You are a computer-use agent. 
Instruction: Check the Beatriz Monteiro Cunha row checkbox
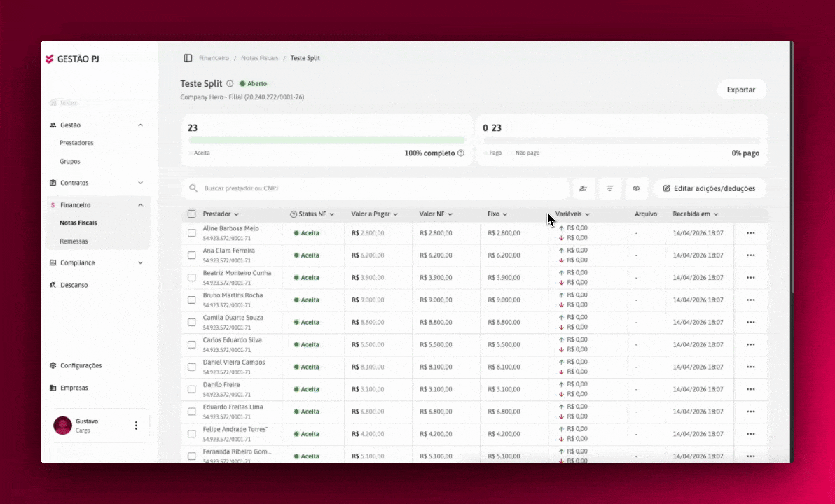(192, 278)
